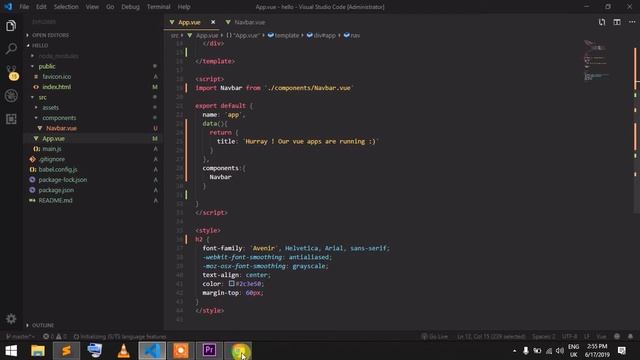The image size is (640, 360).
Task: Click the nav breadcrumb segment
Action: point(352,36)
